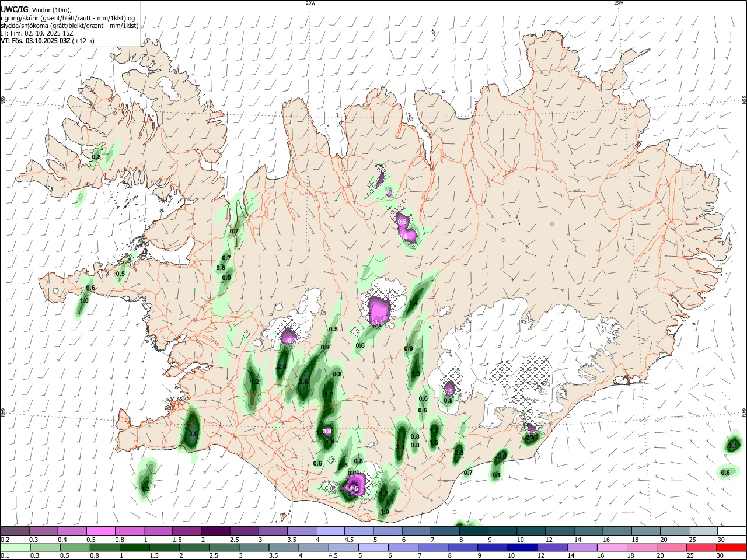Click the '64N' latitude label on right edge
The width and height of the screenshot is (747, 560).
[744, 412]
